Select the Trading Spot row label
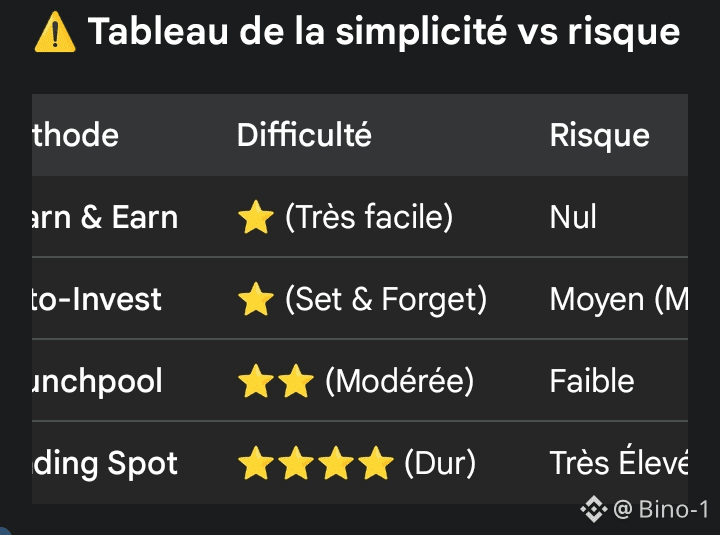Image resolution: width=720 pixels, height=535 pixels. 105,463
